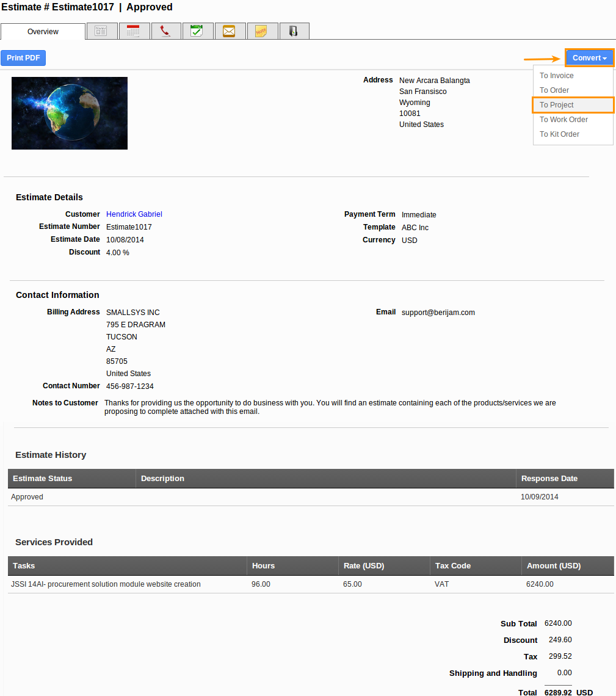616x696 pixels.
Task: Select To Order conversion option
Action: point(553,90)
